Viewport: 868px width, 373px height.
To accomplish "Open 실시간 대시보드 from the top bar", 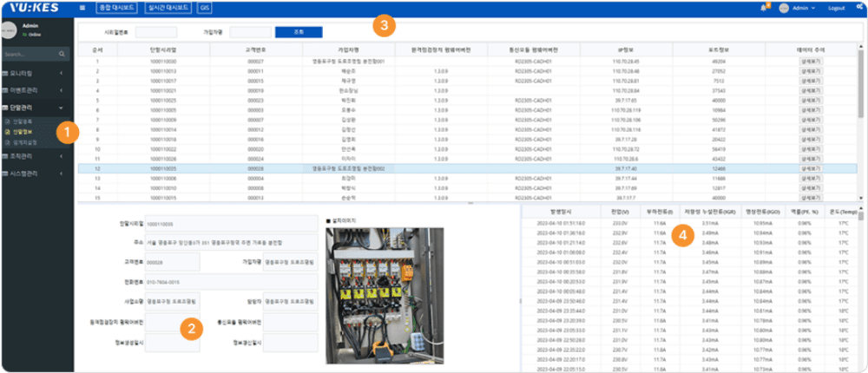I will [x=163, y=8].
